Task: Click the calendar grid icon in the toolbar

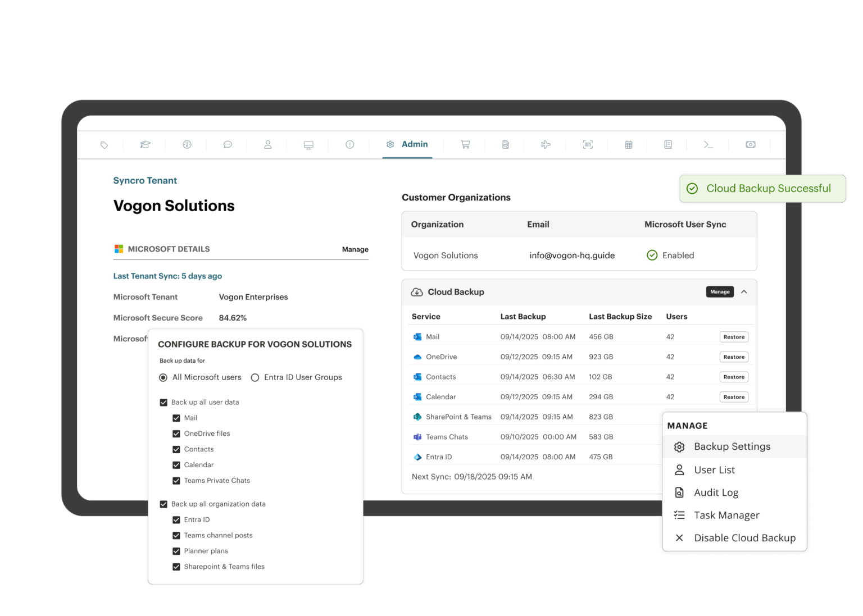Action: (x=628, y=144)
